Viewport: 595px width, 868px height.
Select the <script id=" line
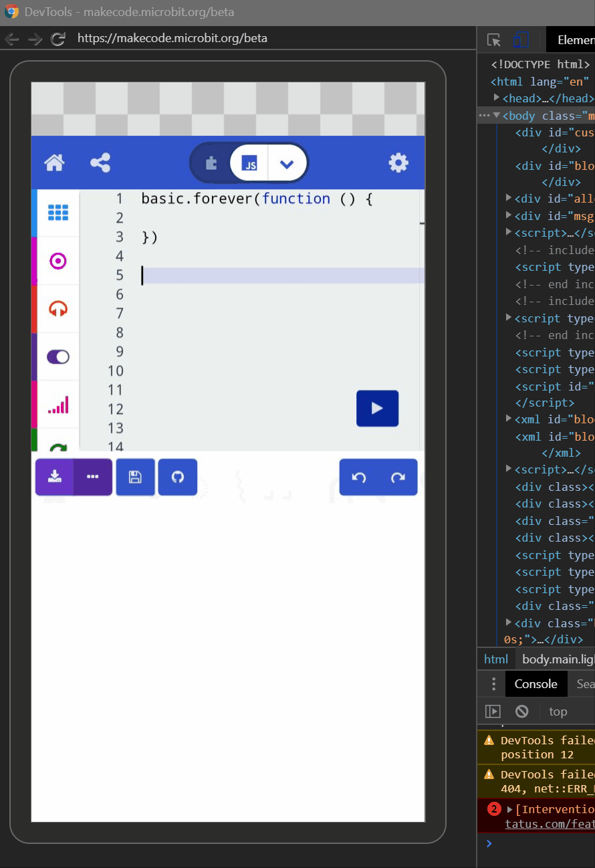[x=554, y=386]
